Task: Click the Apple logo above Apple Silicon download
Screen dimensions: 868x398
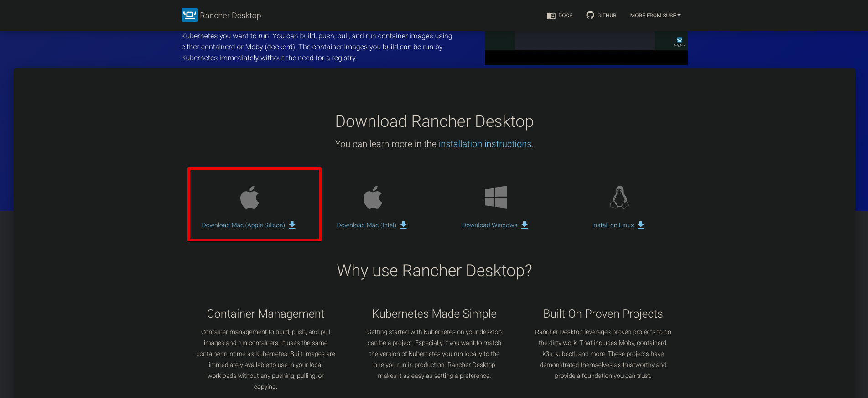Action: coord(249,197)
